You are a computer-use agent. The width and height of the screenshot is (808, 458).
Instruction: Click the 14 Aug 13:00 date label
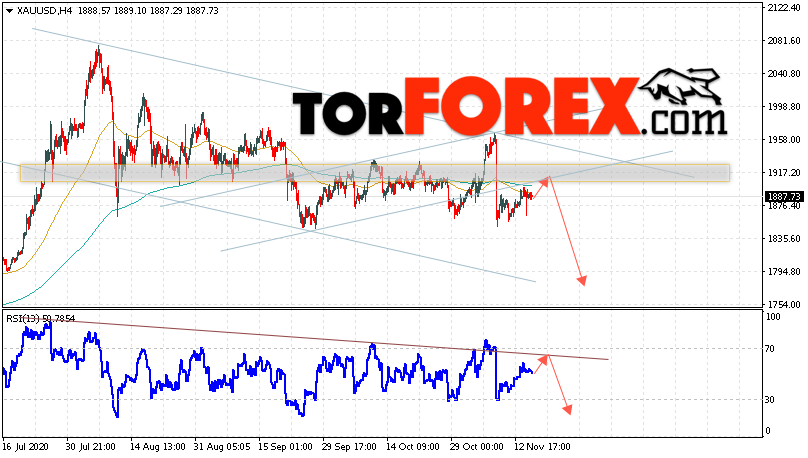(x=157, y=446)
